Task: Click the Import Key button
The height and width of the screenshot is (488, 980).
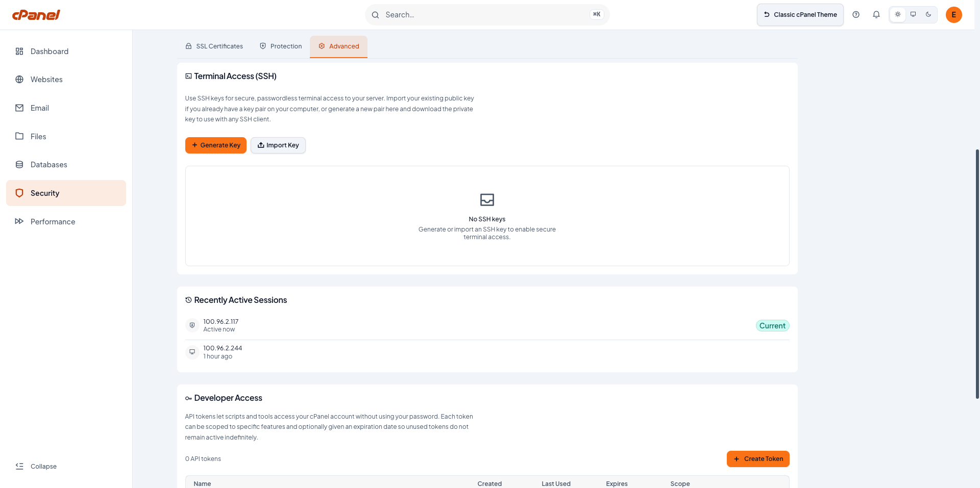Action: tap(278, 145)
